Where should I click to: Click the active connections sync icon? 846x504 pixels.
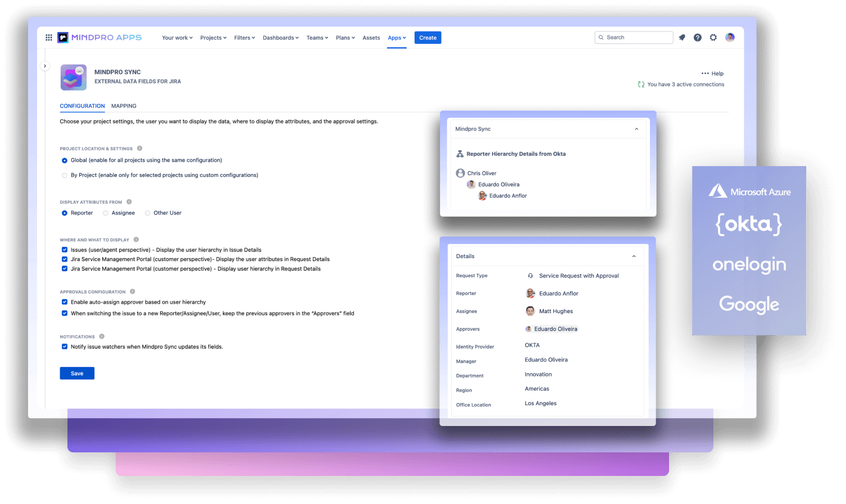pos(641,85)
